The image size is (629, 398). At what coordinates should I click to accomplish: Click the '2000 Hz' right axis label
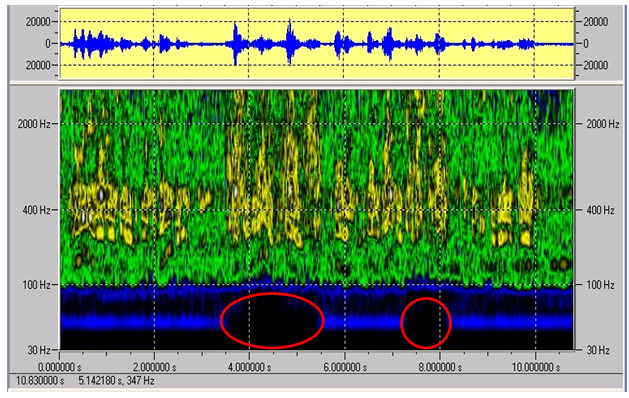603,124
